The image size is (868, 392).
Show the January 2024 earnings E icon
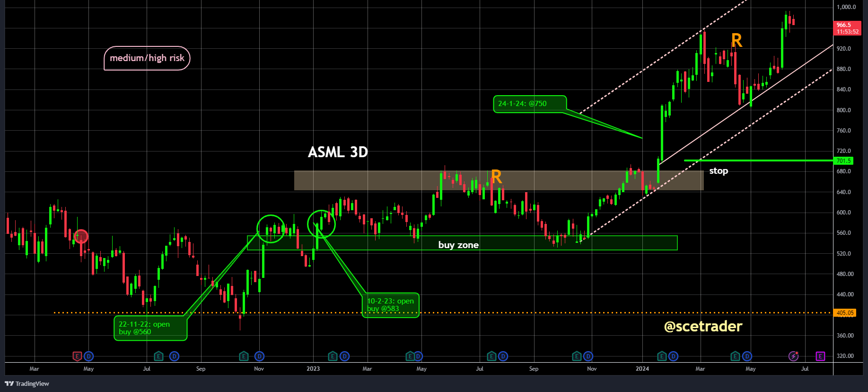662,356
